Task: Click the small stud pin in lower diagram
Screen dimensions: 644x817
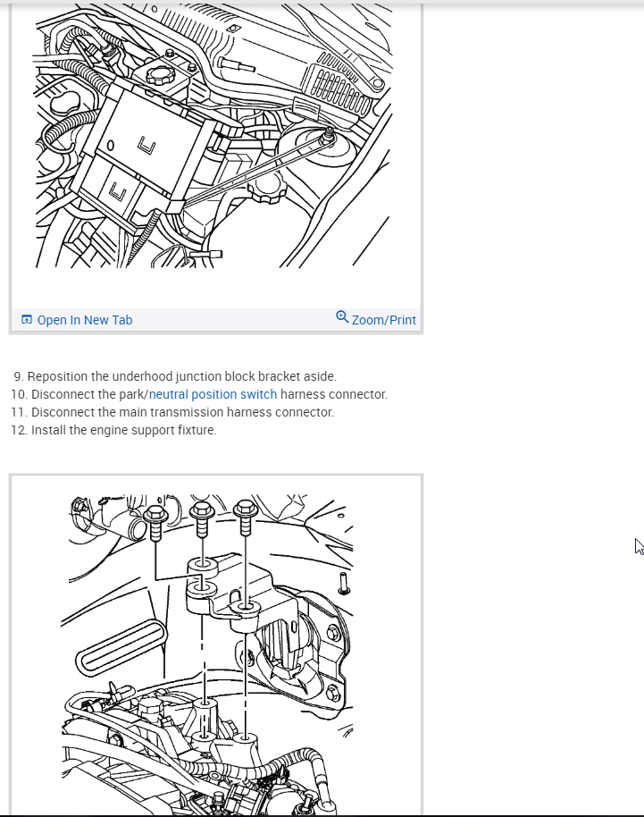Action: point(344,584)
